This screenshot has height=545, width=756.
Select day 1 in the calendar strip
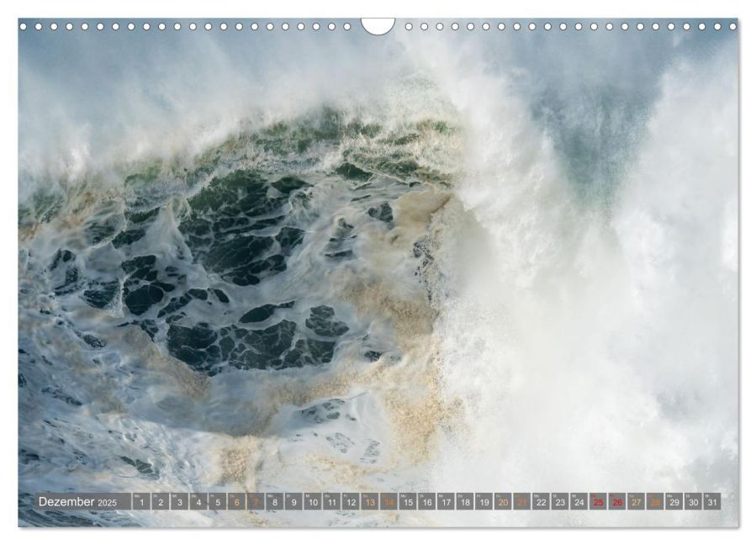[141, 502]
